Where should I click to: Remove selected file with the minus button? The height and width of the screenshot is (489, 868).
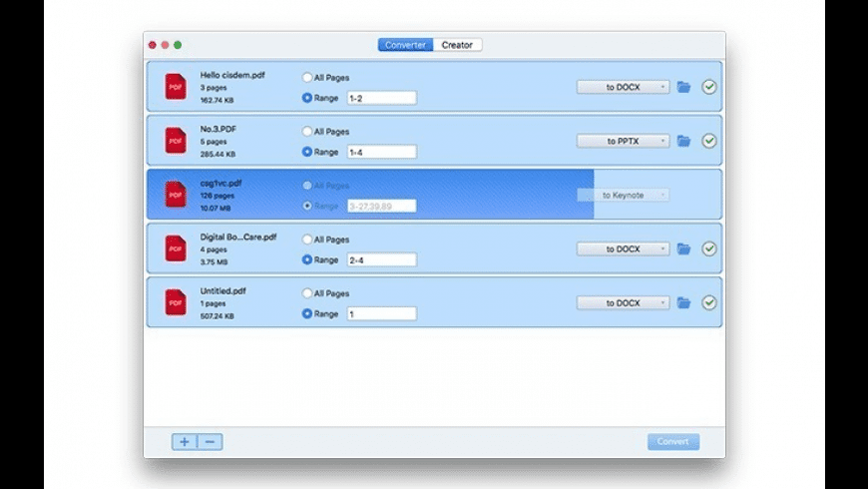tap(210, 441)
